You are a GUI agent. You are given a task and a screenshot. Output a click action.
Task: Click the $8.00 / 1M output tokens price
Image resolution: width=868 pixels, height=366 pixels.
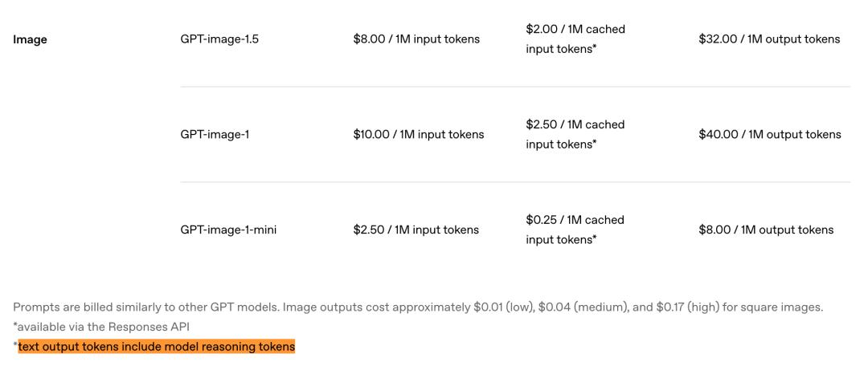[x=766, y=230]
